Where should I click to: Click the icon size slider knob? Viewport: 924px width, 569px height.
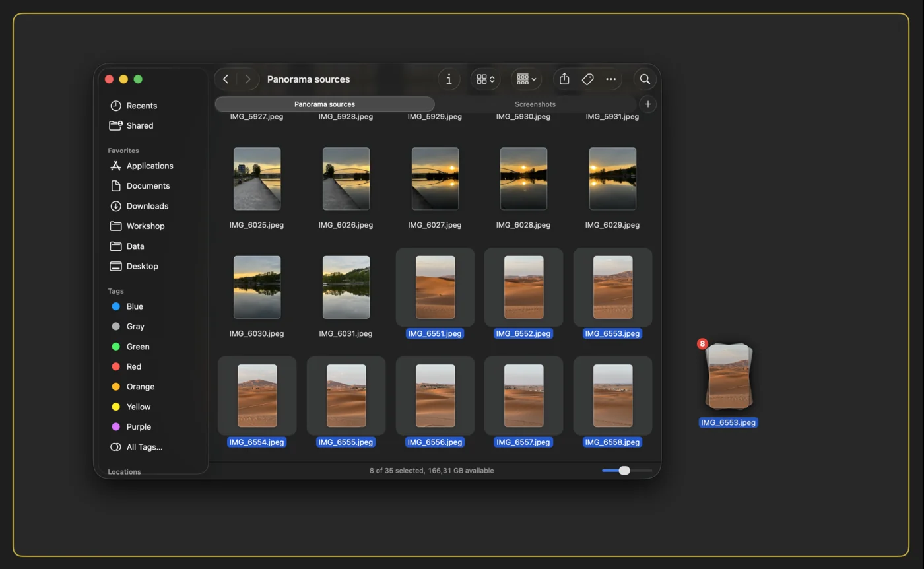coord(624,471)
